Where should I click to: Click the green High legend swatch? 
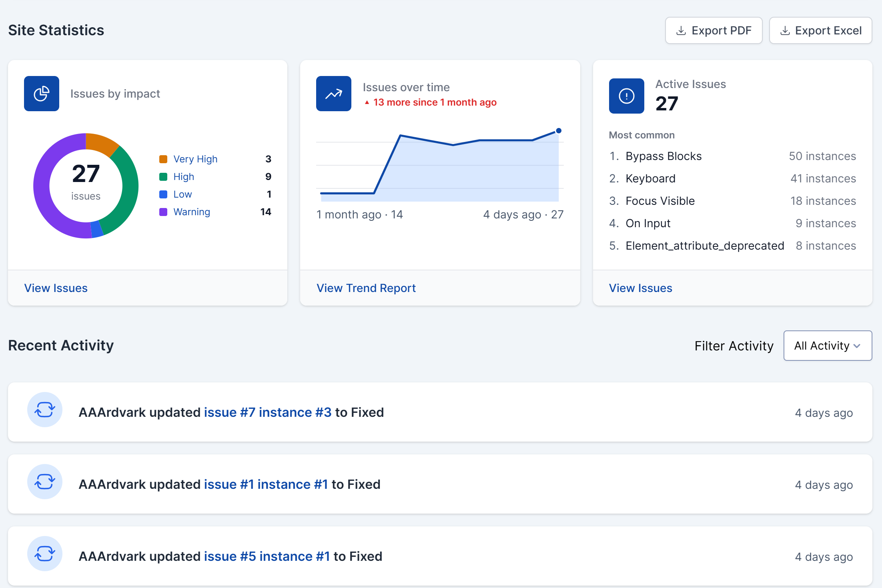coord(163,177)
